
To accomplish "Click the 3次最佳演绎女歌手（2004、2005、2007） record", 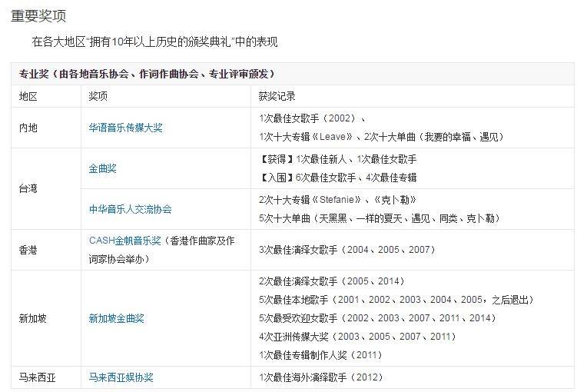I will tap(347, 250).
